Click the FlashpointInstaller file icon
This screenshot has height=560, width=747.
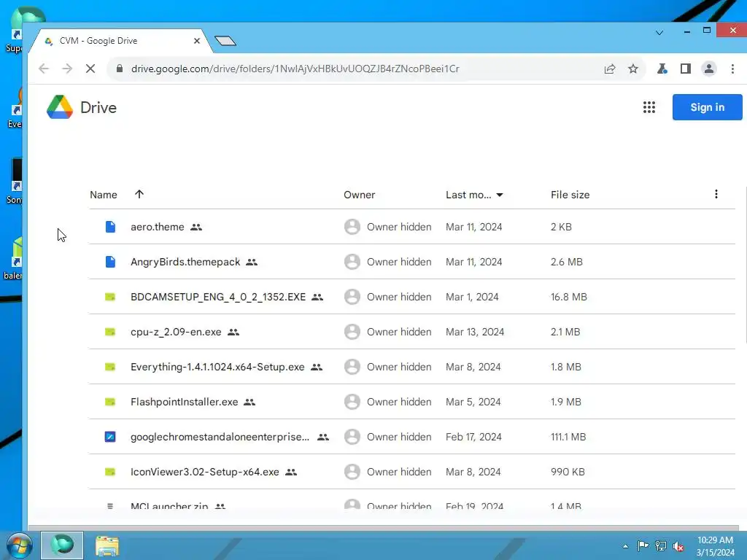pos(110,402)
